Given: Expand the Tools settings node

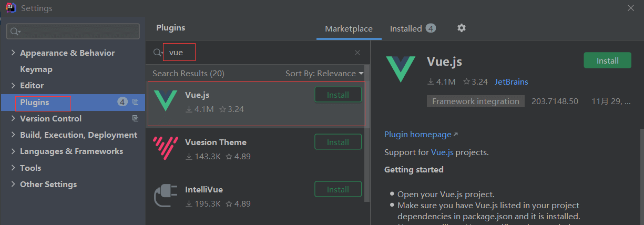Looking at the screenshot, I should (13, 168).
